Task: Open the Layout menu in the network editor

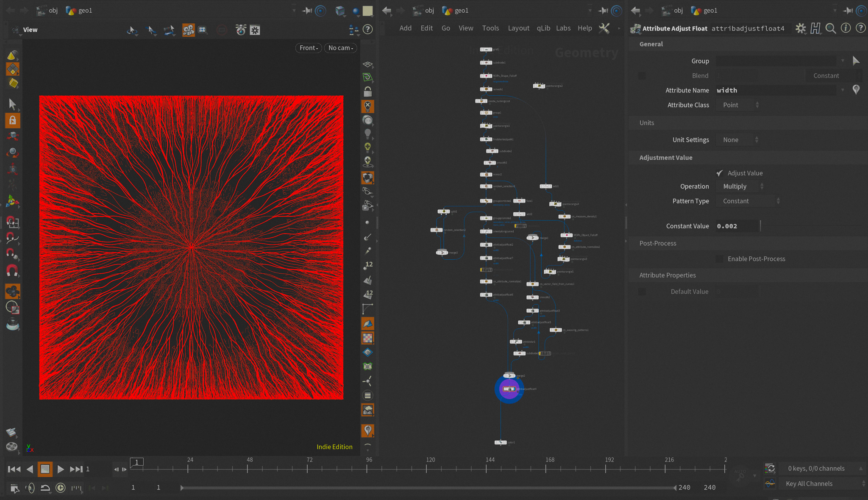Action: pos(518,28)
